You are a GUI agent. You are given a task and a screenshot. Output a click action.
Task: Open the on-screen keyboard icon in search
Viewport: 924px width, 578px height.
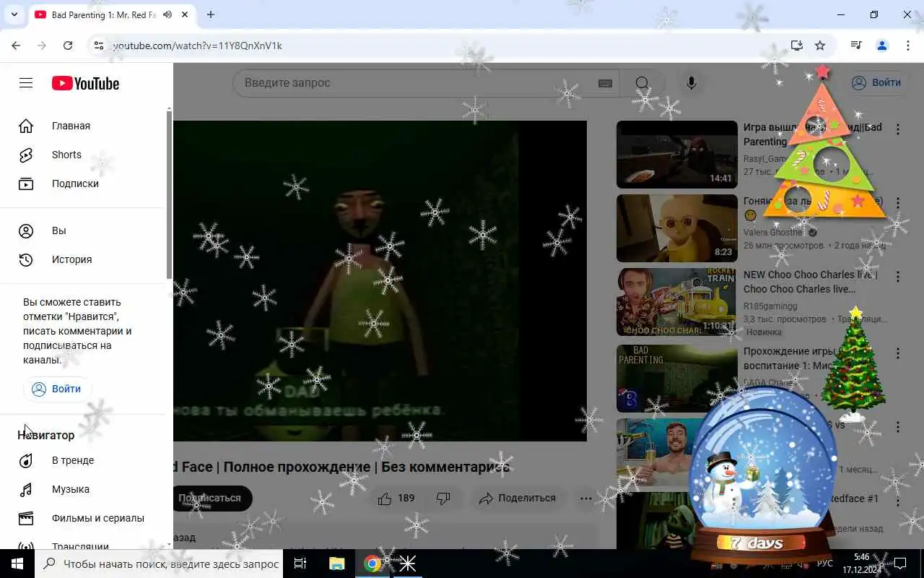[x=605, y=83]
